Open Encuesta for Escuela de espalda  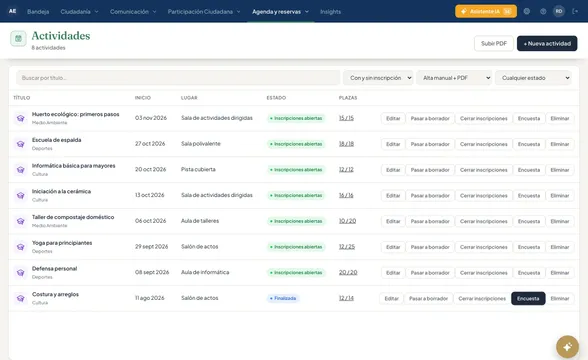click(529, 144)
